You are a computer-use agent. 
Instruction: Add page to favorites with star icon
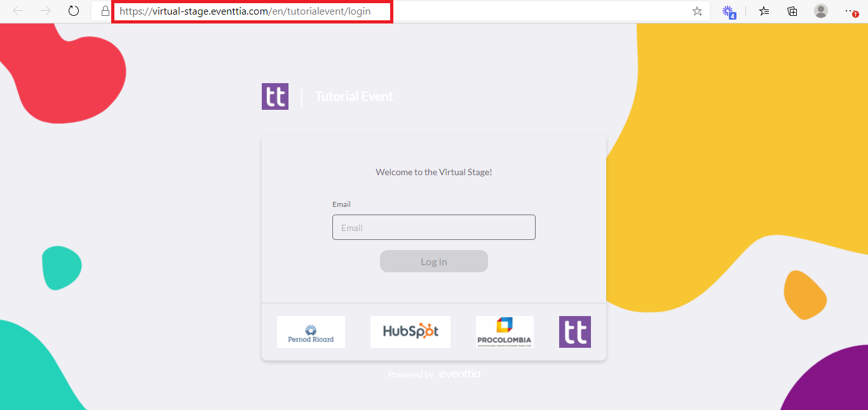click(x=697, y=11)
